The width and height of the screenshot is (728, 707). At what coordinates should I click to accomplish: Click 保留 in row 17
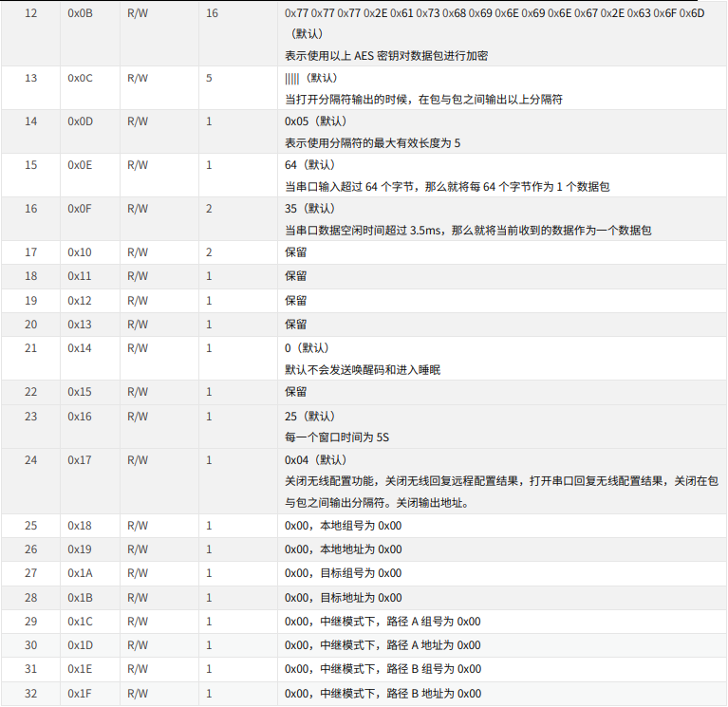coord(296,252)
